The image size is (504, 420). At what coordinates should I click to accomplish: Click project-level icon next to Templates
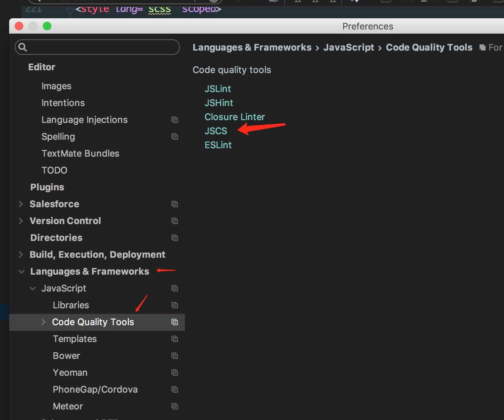[175, 339]
